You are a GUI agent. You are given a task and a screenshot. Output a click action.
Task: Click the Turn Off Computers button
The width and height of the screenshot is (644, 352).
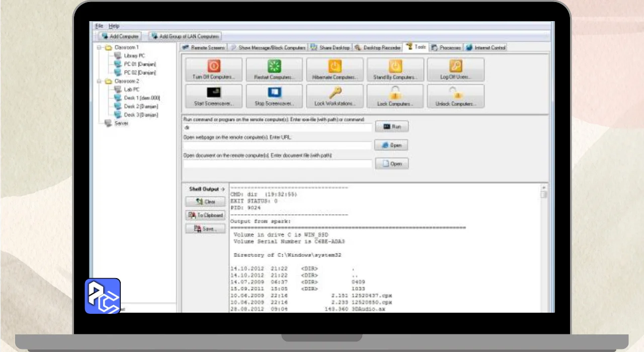click(214, 69)
